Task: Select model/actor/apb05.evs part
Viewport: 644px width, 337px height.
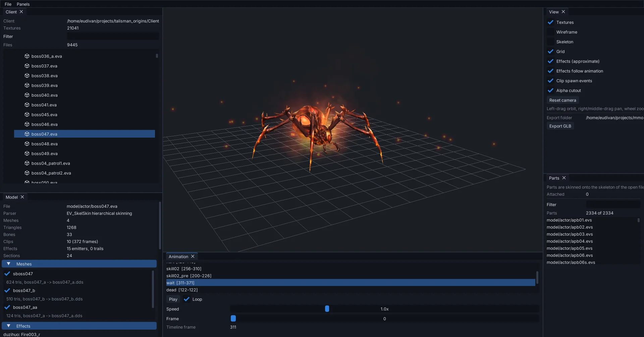Action: click(570, 248)
